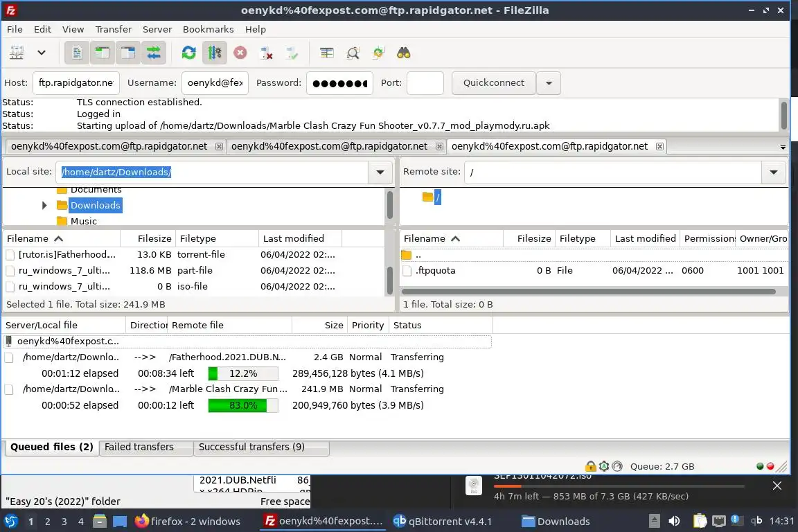The height and width of the screenshot is (532, 798).
Task: Click the Marble Clash 83.0% progress bar
Action: 242,406
